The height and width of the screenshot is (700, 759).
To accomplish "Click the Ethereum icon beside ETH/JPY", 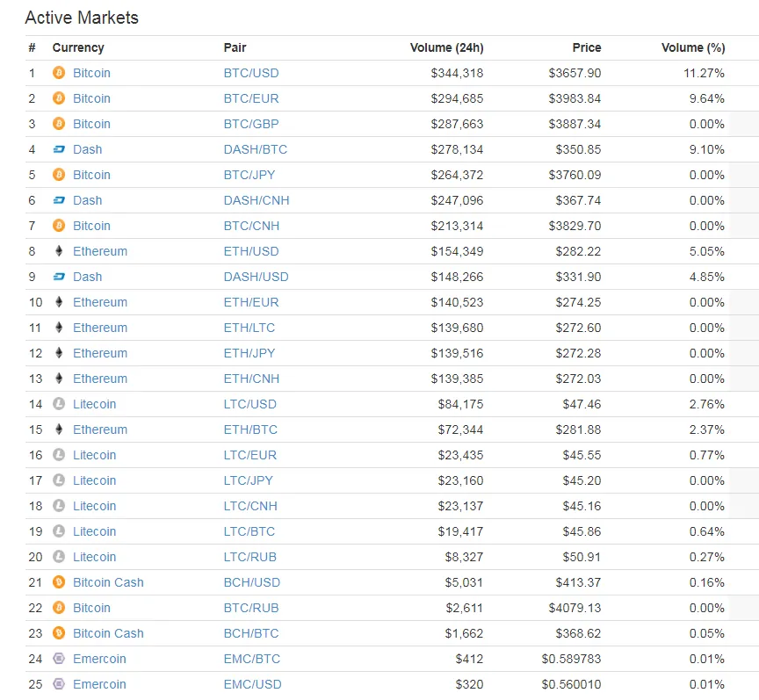I will click(x=59, y=353).
